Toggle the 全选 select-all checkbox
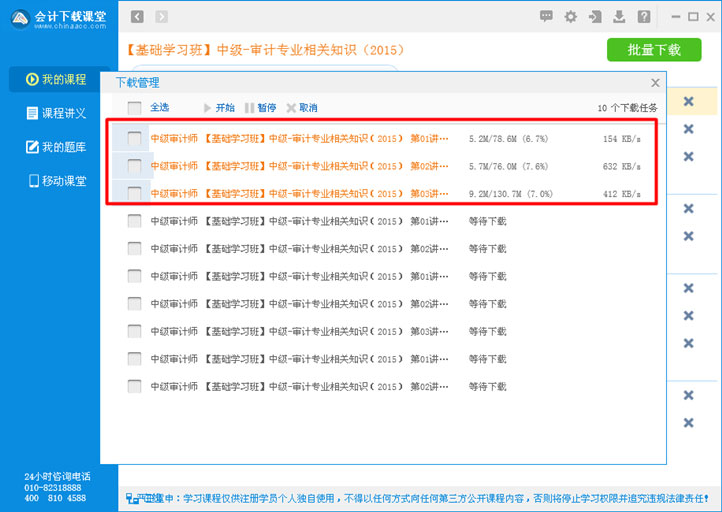 (134, 108)
